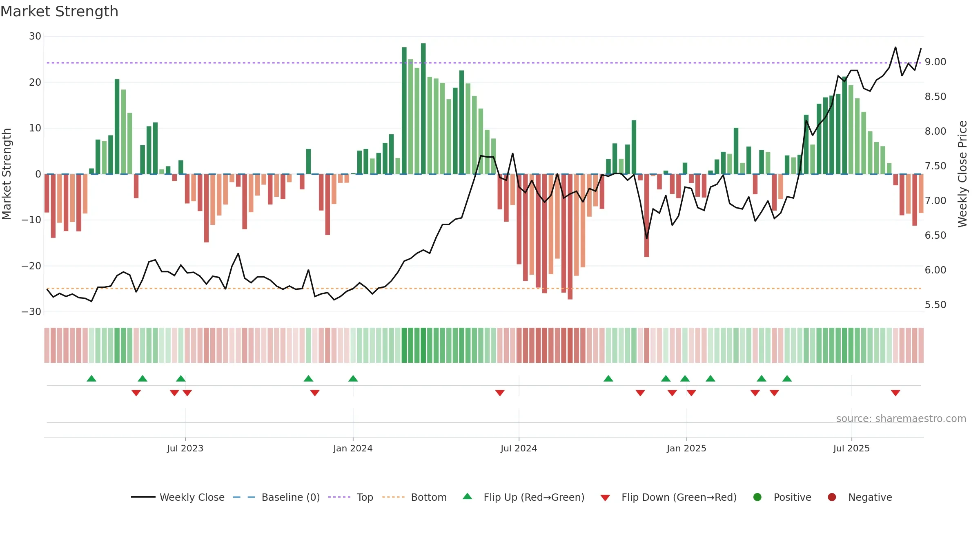The width and height of the screenshot is (980, 551).
Task: Click the Jul 2023 x-axis label
Action: coord(185,448)
